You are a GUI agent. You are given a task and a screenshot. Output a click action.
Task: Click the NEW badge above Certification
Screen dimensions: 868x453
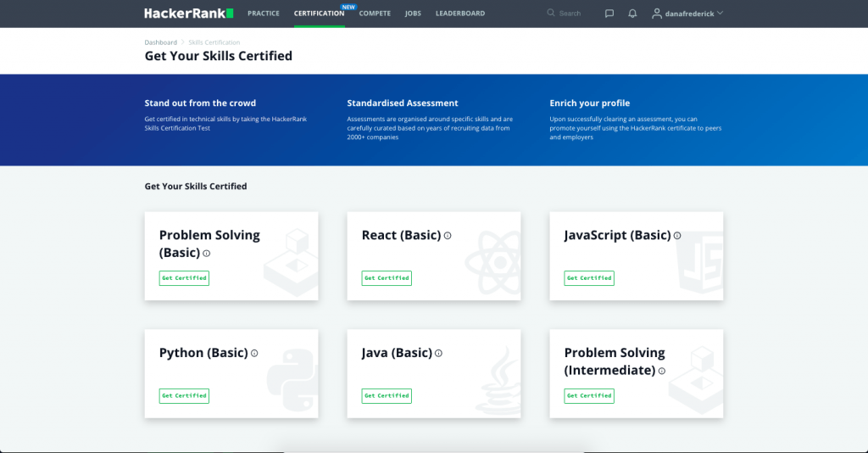pos(348,7)
